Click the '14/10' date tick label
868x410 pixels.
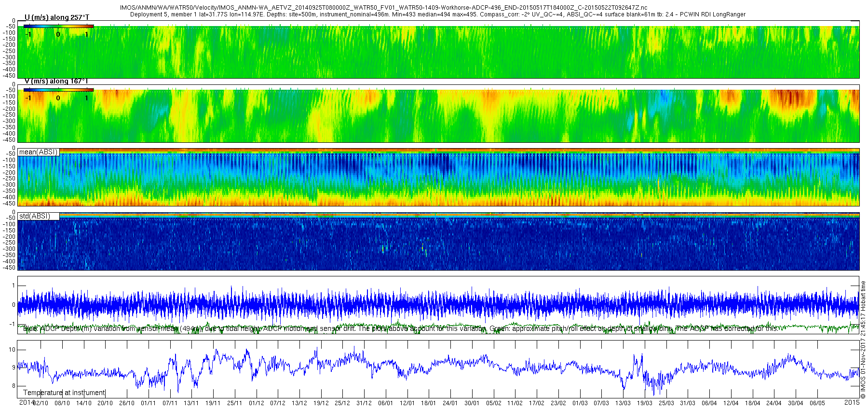(x=84, y=403)
